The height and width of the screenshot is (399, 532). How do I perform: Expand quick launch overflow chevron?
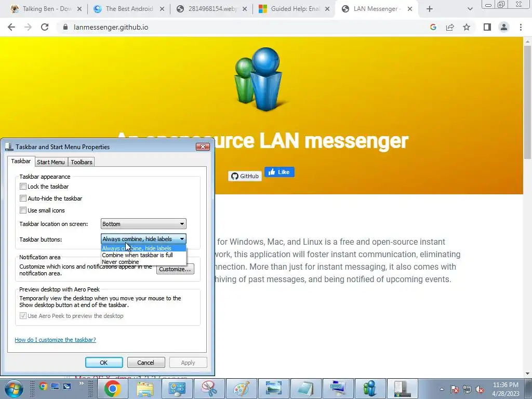click(x=82, y=383)
